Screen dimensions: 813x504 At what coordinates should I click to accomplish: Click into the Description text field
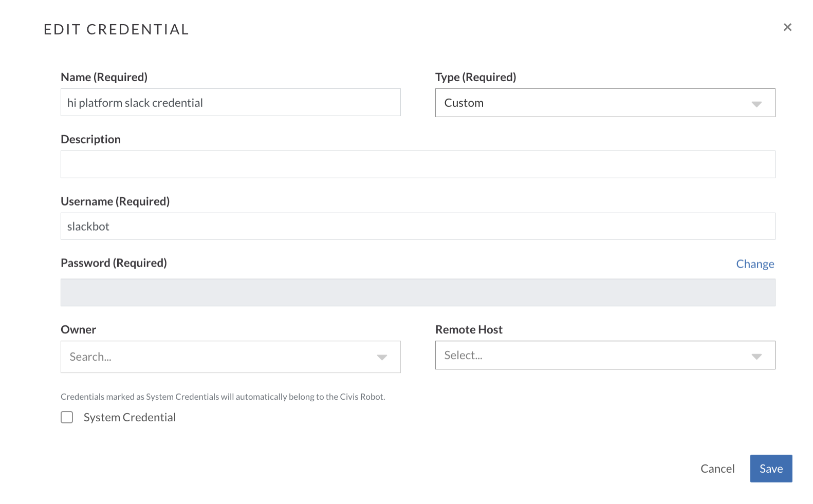pyautogui.click(x=418, y=164)
